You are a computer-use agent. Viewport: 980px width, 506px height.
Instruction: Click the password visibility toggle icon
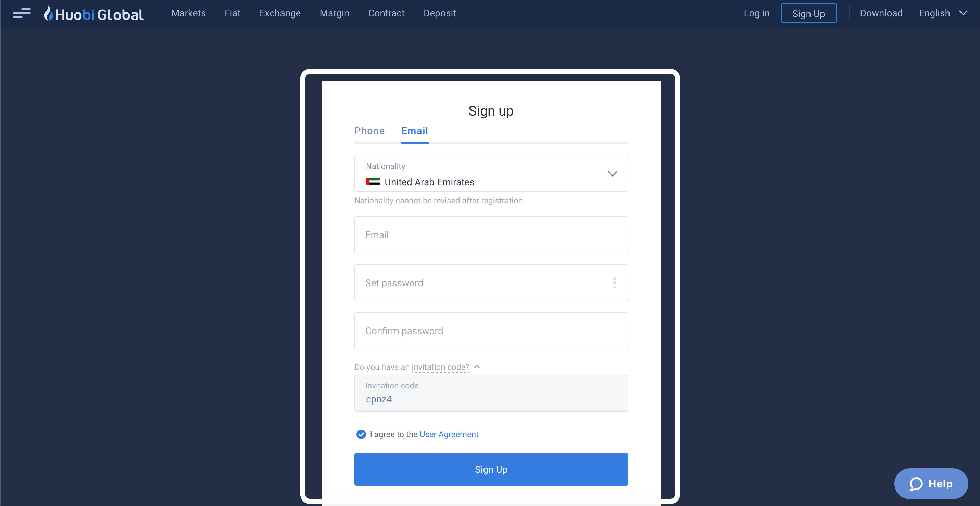coord(615,283)
